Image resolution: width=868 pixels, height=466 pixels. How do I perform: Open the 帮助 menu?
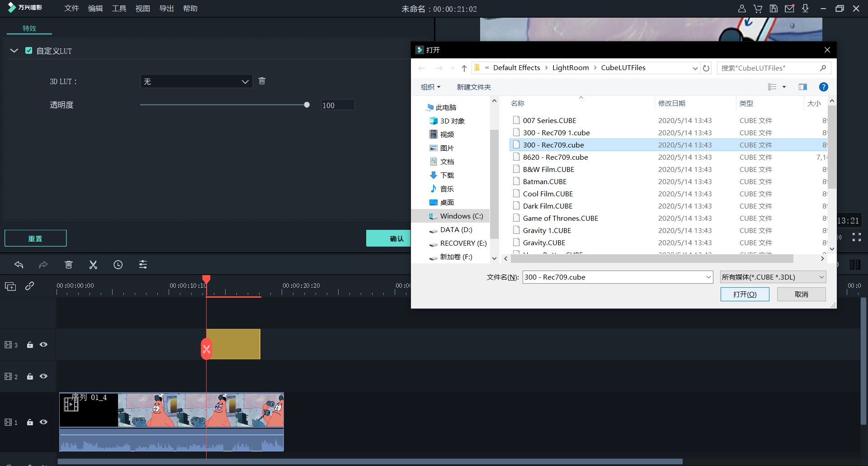click(190, 9)
